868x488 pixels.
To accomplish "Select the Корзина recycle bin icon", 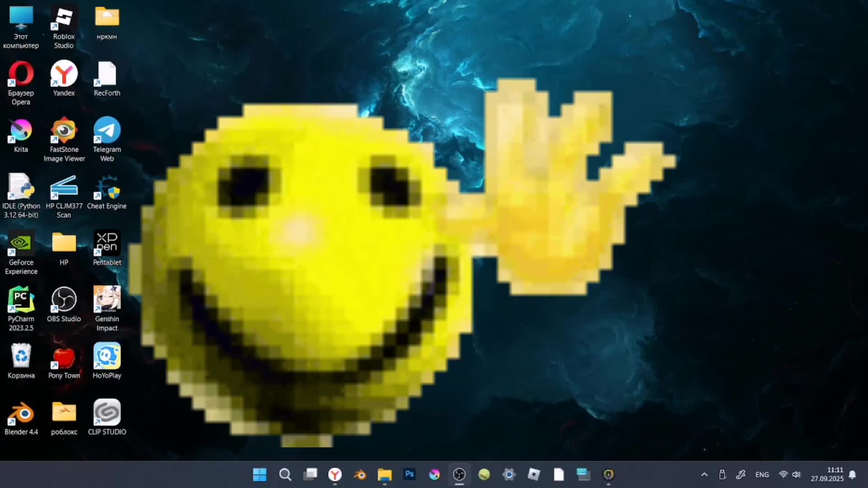I will tap(21, 361).
